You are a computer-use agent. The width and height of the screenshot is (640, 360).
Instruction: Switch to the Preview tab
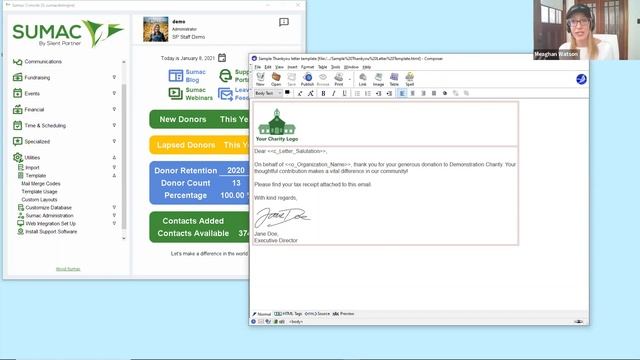click(x=343, y=314)
